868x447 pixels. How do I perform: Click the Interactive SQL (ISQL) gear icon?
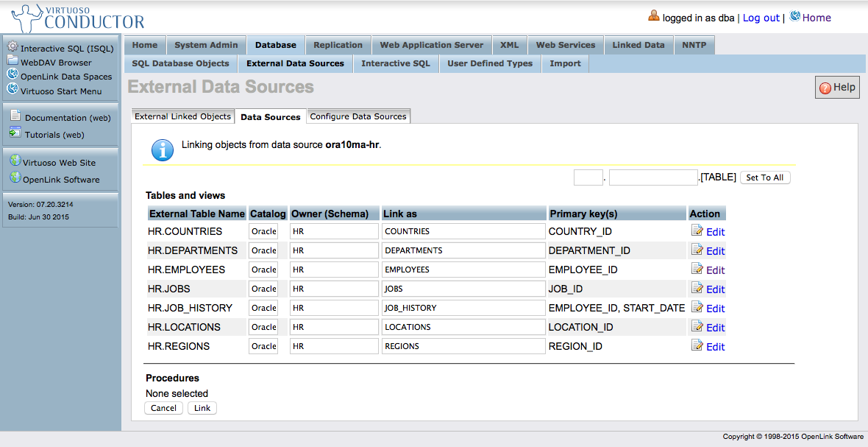click(x=13, y=47)
